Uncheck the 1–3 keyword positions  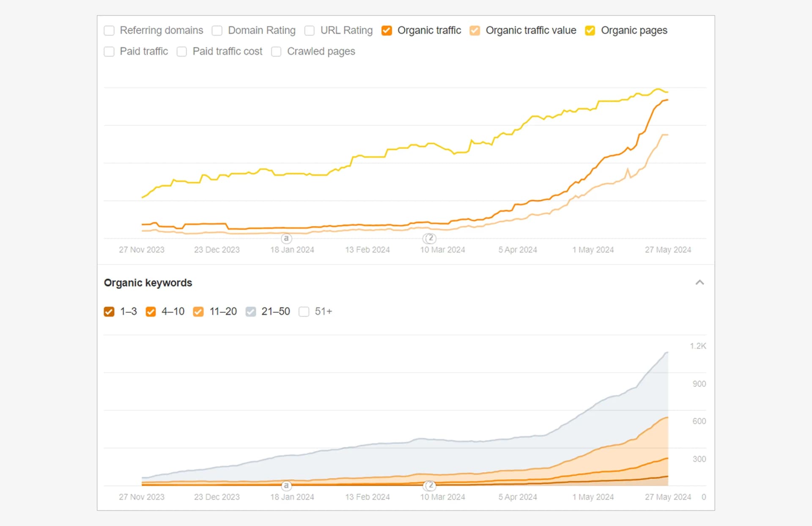[109, 312]
